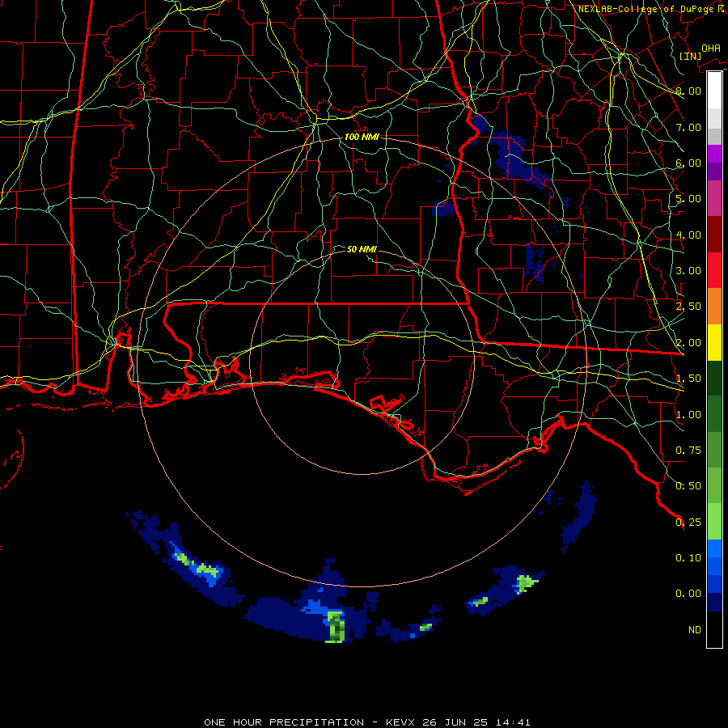728x728 pixels.
Task: Click the [IN] units label
Action: click(x=691, y=56)
